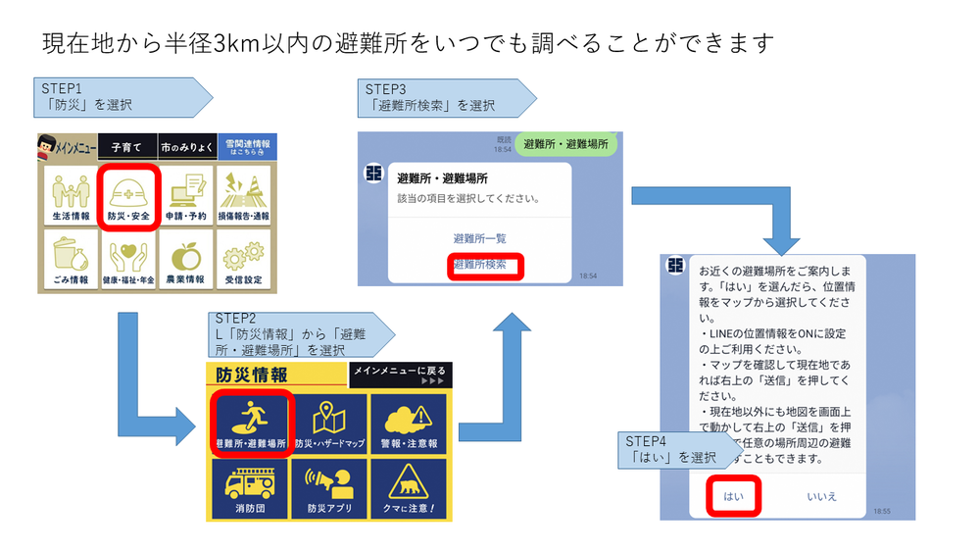Select the 消防団 fire truck icon

click(249, 487)
